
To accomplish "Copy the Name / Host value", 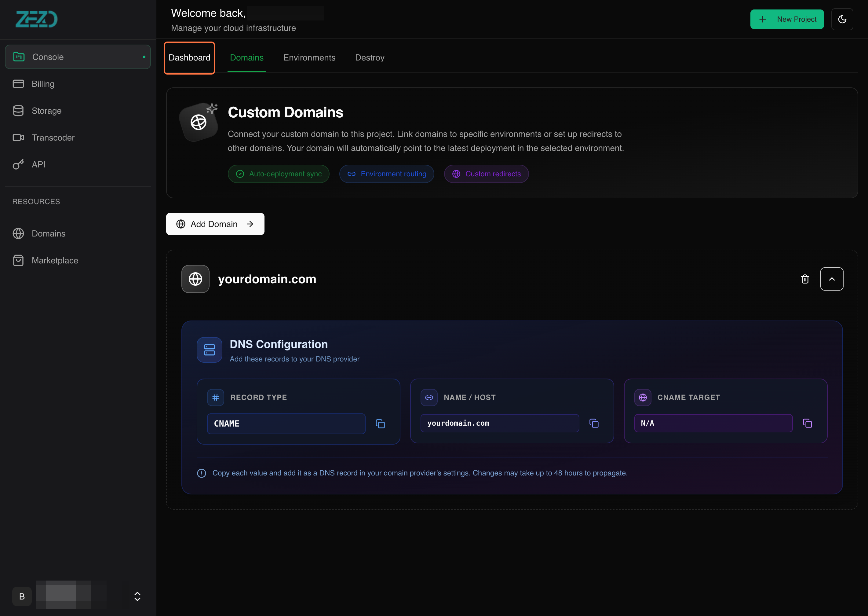I will pos(593,423).
